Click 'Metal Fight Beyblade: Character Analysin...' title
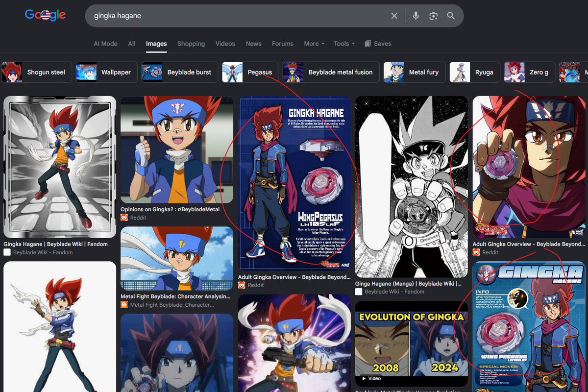This screenshot has height=392, width=588. pyautogui.click(x=175, y=296)
